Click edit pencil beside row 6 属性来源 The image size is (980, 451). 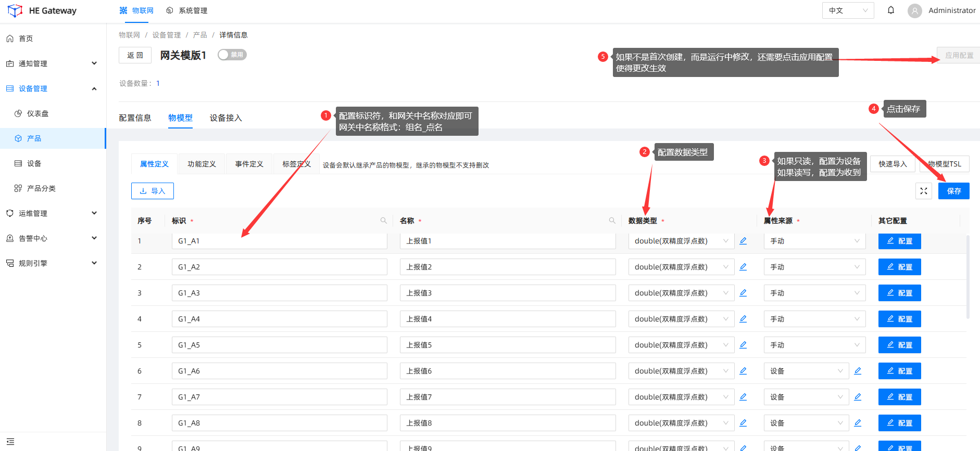(x=858, y=371)
